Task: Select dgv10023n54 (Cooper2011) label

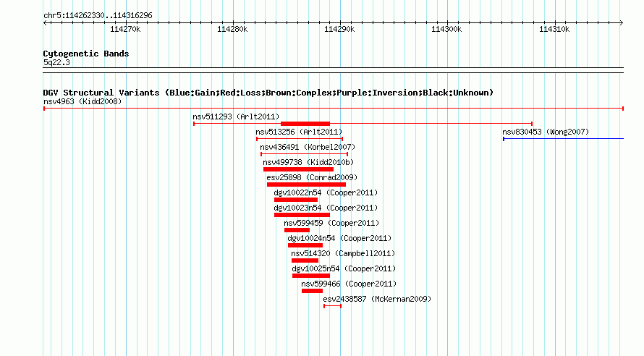Action: coord(326,208)
